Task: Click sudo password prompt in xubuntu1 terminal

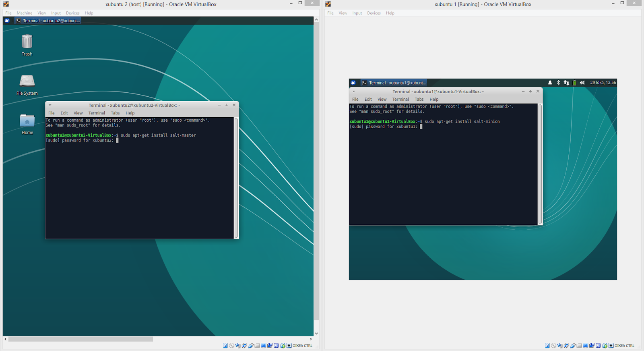Action: pyautogui.click(x=384, y=127)
